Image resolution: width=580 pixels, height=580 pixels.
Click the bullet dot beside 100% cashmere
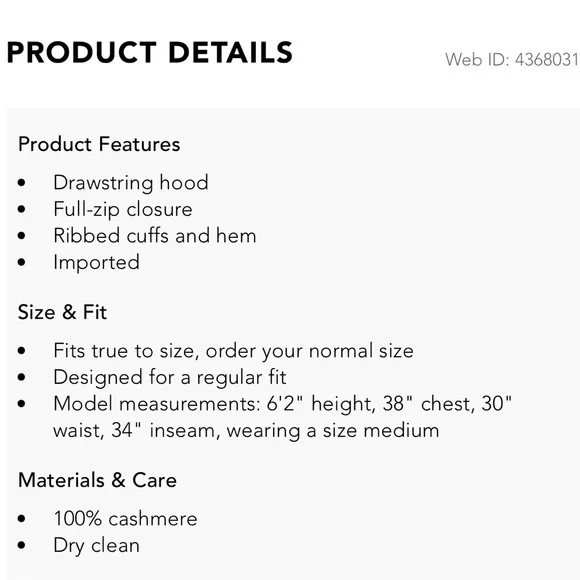coord(21,519)
